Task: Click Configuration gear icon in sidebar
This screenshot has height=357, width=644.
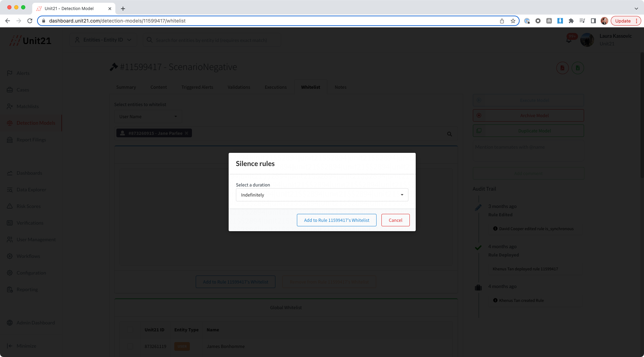Action: [10, 273]
